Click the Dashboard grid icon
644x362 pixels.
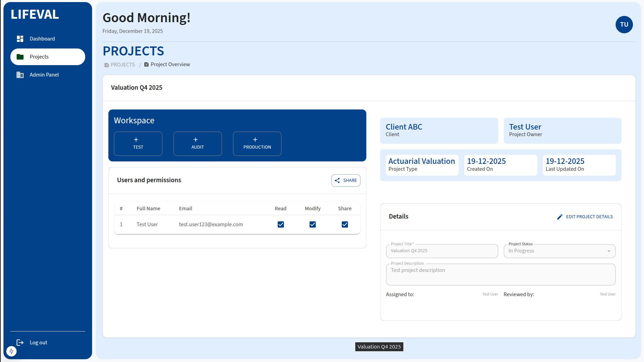tap(20, 39)
